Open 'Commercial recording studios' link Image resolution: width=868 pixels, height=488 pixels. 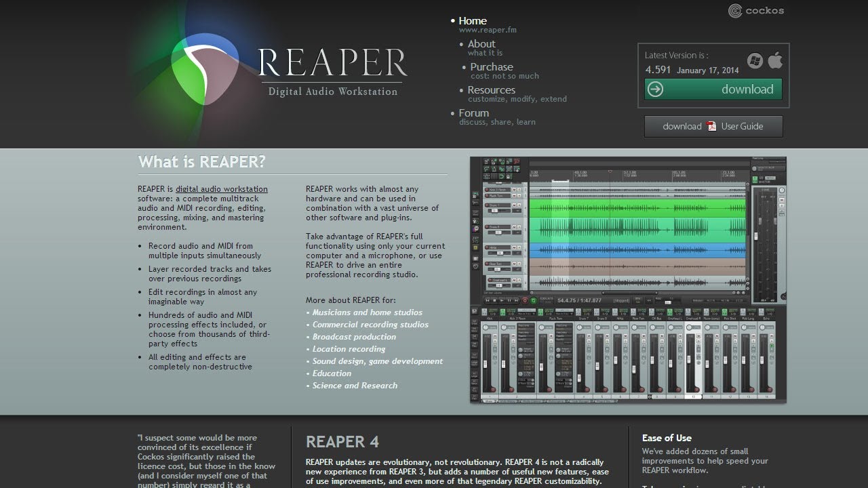pyautogui.click(x=370, y=325)
